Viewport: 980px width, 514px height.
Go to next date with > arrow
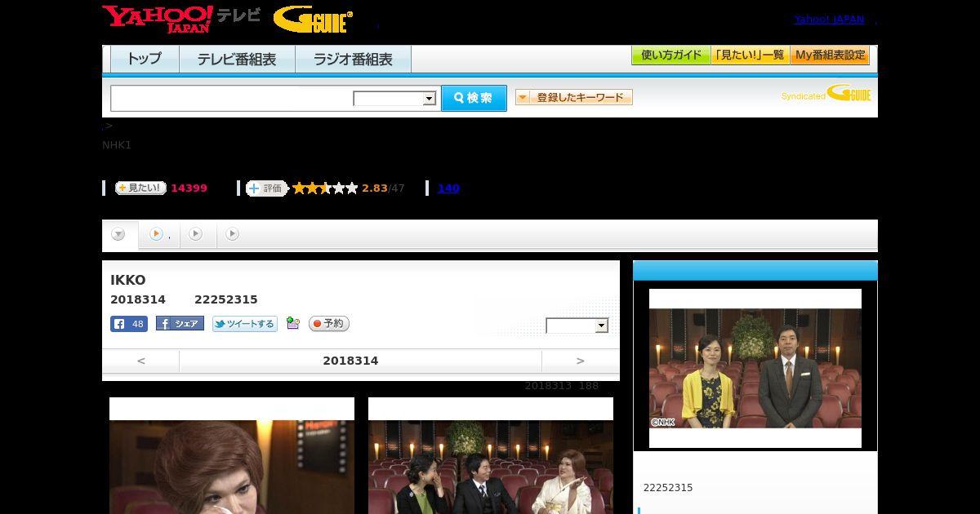click(x=581, y=361)
